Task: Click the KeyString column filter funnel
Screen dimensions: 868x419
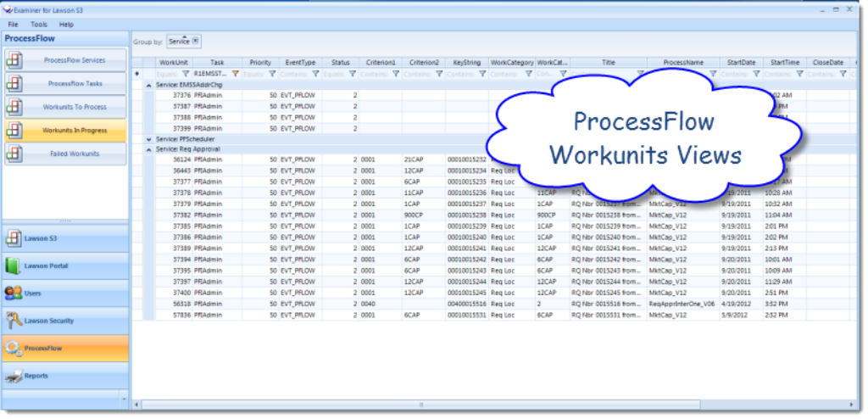Action: (481, 73)
